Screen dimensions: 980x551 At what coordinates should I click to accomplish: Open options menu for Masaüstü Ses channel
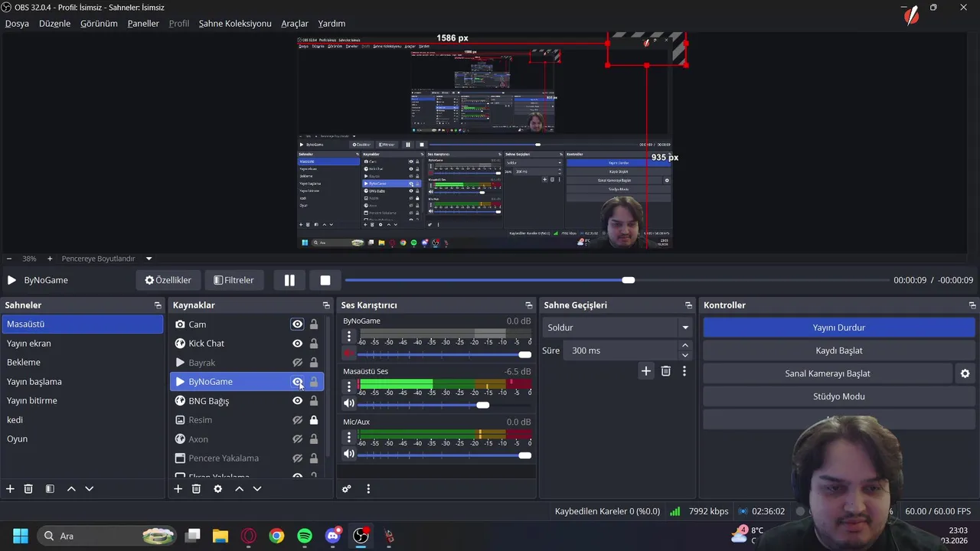click(349, 386)
